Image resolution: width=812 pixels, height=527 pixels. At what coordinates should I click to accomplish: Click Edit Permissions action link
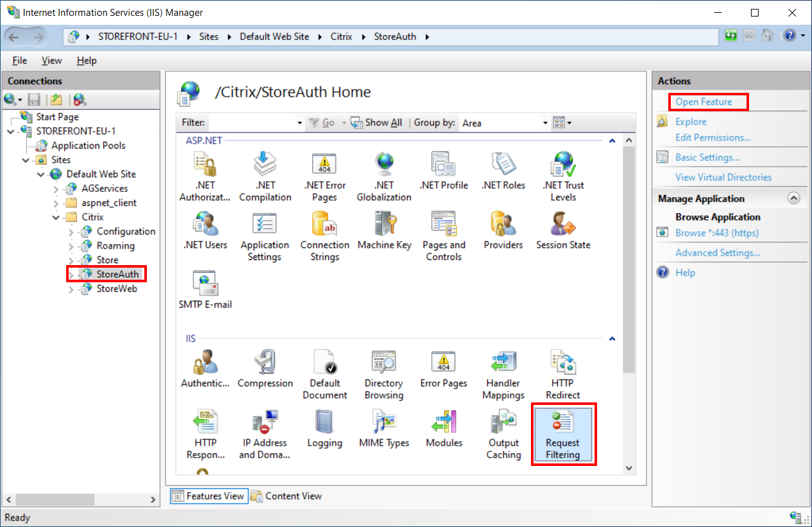tap(713, 137)
